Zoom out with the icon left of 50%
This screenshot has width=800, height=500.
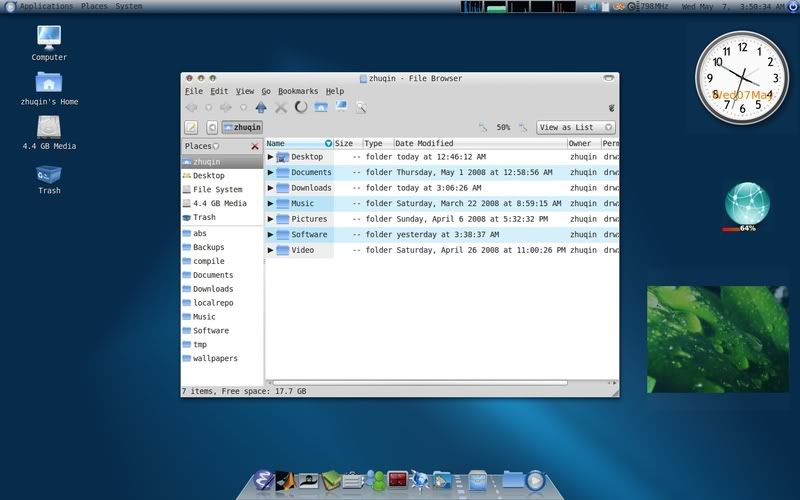pyautogui.click(x=483, y=127)
